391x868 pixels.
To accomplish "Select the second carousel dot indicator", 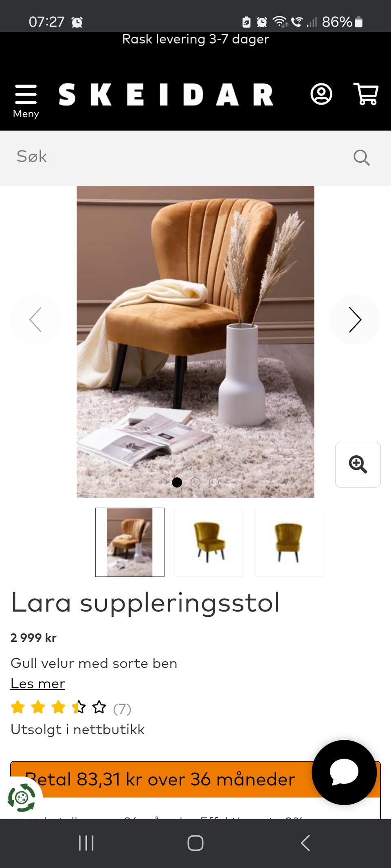I will click(x=195, y=482).
